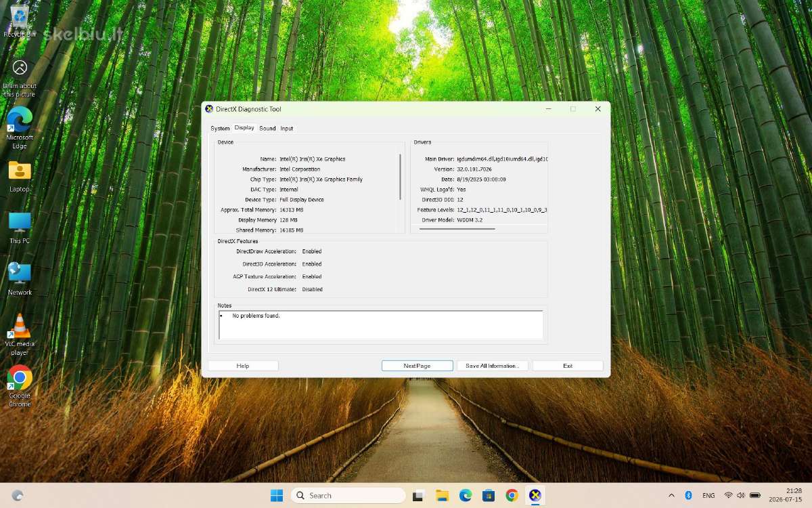The height and width of the screenshot is (508, 812).
Task: Click the '128 MB' display memory value
Action: point(288,220)
